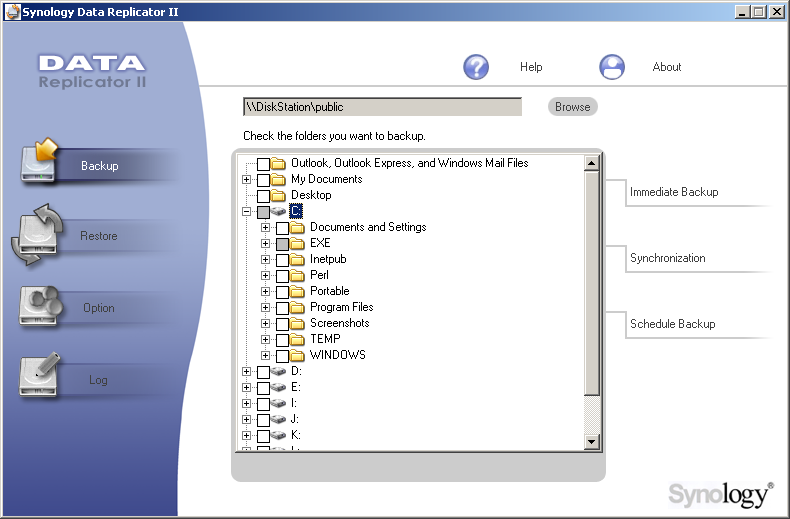
Task: Expand the D: drive node
Action: [246, 372]
